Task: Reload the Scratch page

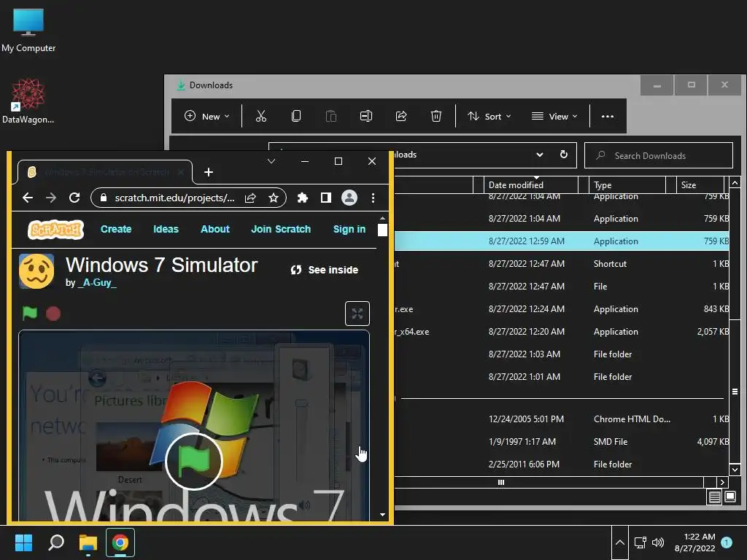Action: (74, 198)
